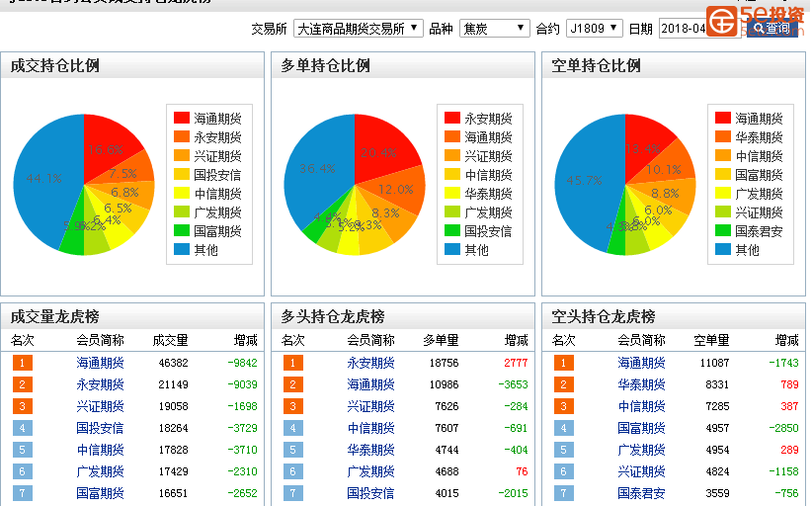The image size is (812, 506).
Task: Open 广发期货 link in 空头持仓龙虎榜
Action: [x=642, y=450]
